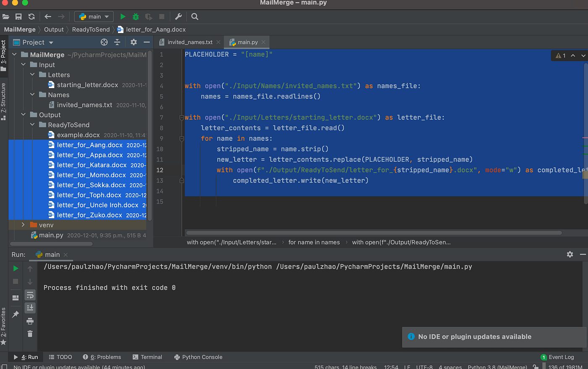This screenshot has height=369, width=588.
Task: Click the ReadyToSend breadcrumb above the editor
Action: coord(91,29)
